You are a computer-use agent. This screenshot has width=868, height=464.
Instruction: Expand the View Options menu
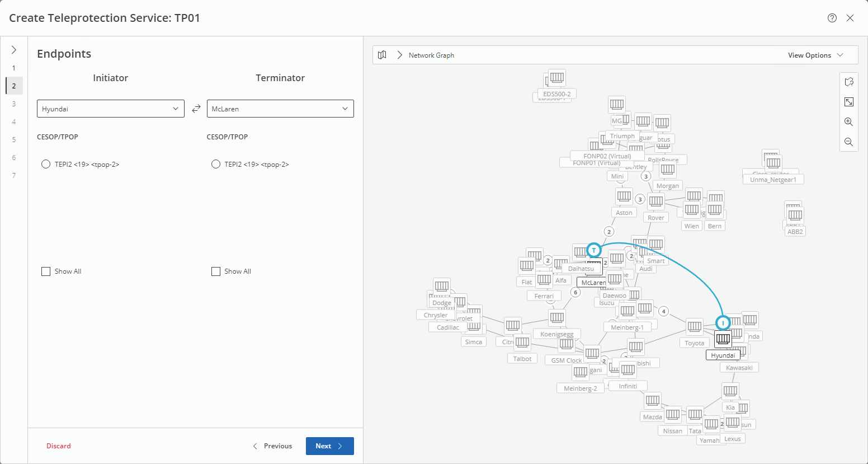(815, 55)
